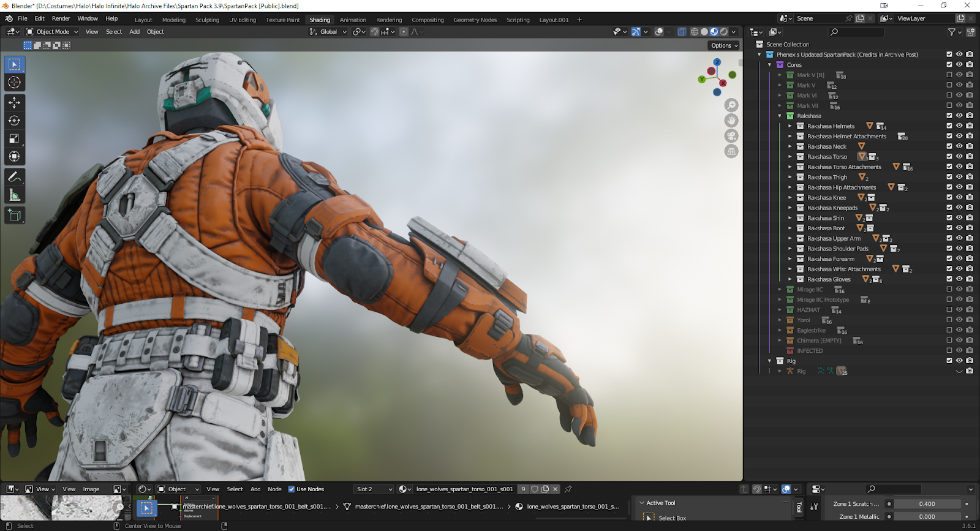The width and height of the screenshot is (980, 531).
Task: Click the Material Preview shading icon
Action: click(714, 32)
